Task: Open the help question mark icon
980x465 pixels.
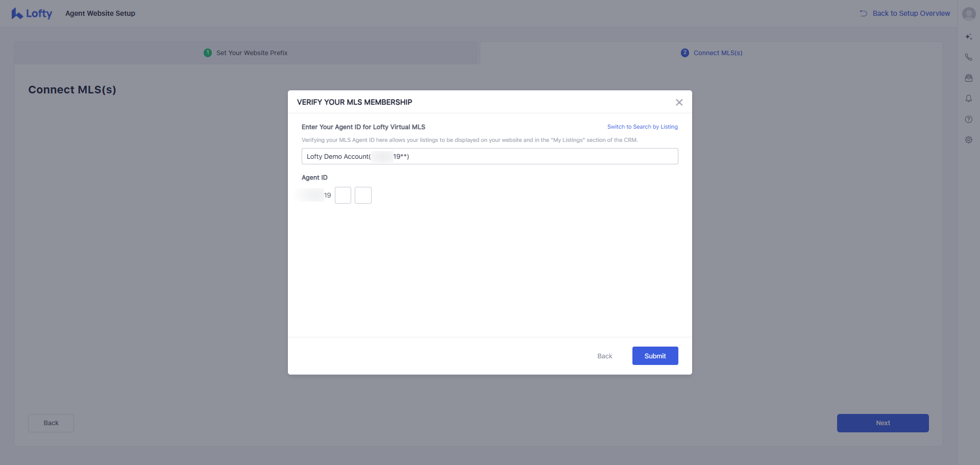Action: coord(968,119)
